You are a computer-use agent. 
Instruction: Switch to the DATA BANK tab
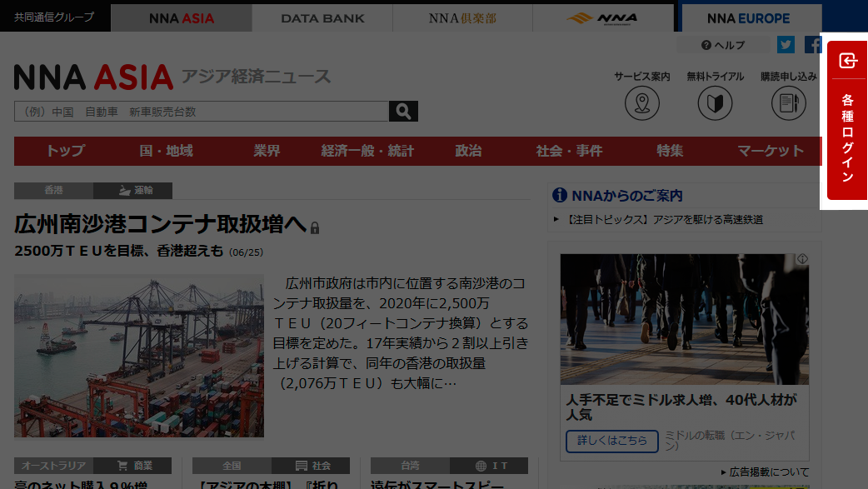tap(322, 18)
